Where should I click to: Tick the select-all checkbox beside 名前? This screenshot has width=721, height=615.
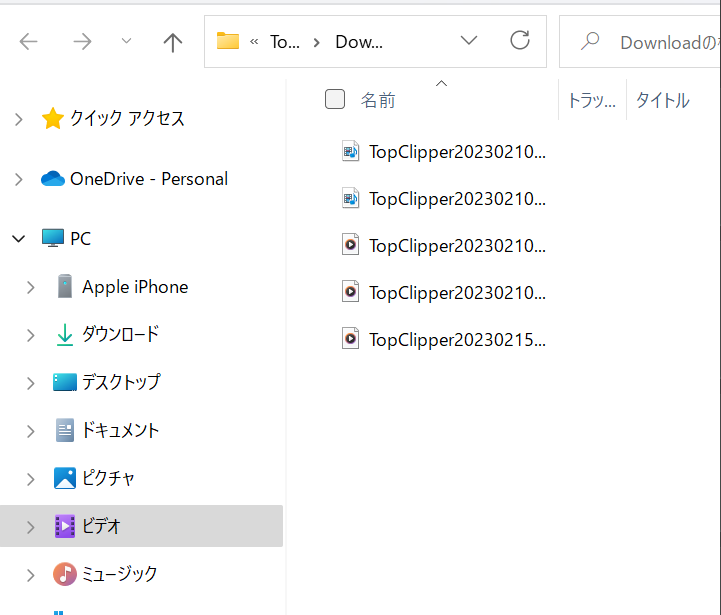(335, 99)
